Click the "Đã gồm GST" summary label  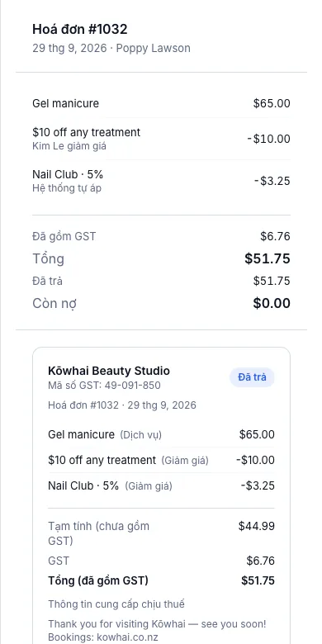tap(64, 237)
